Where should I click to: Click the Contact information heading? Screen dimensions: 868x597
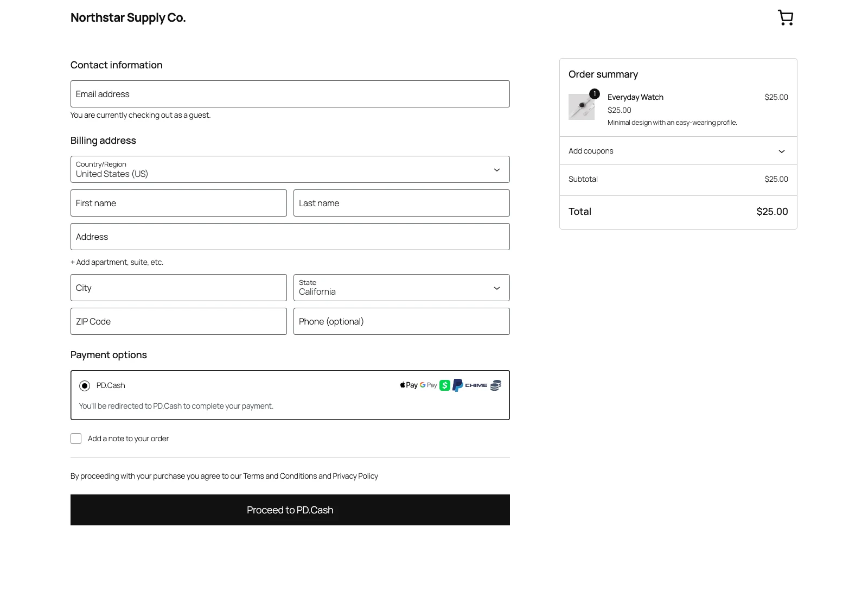pos(117,65)
